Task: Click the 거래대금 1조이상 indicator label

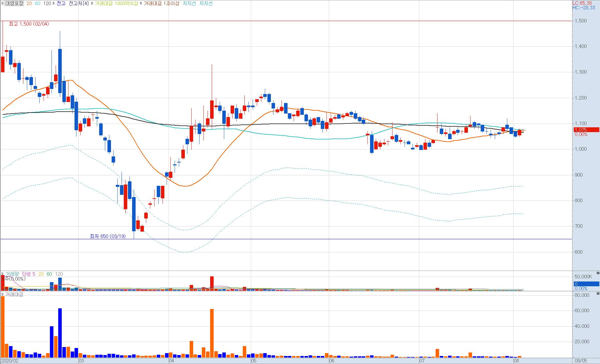Action: pyautogui.click(x=162, y=4)
